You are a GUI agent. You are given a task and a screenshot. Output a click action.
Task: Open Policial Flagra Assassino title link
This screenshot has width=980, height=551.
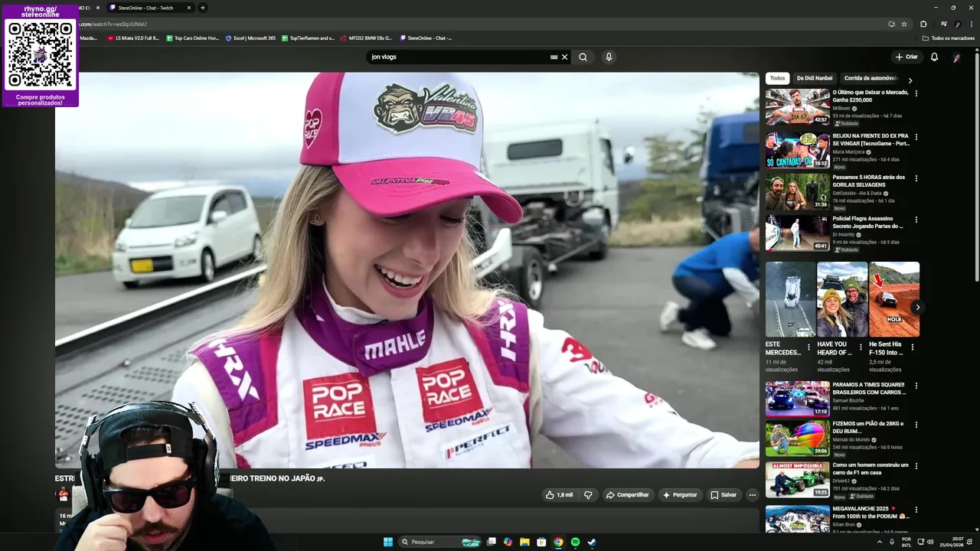pos(867,222)
